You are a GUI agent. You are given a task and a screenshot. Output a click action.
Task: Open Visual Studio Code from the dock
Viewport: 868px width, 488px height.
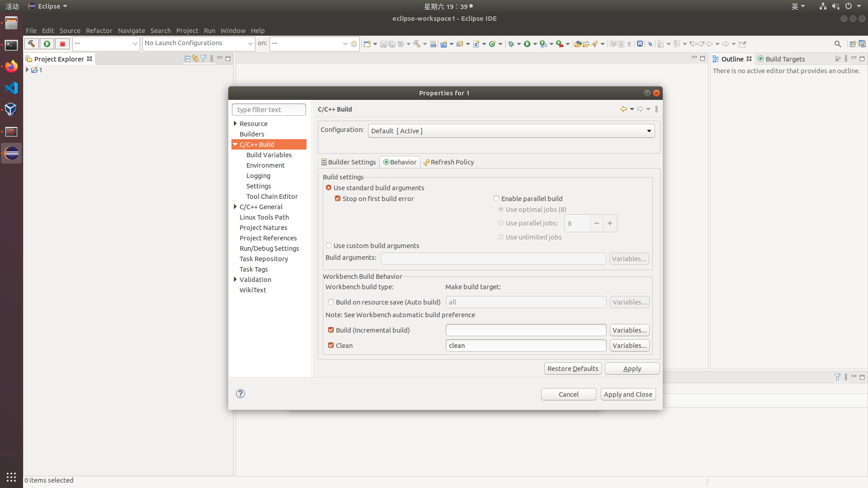(x=11, y=88)
